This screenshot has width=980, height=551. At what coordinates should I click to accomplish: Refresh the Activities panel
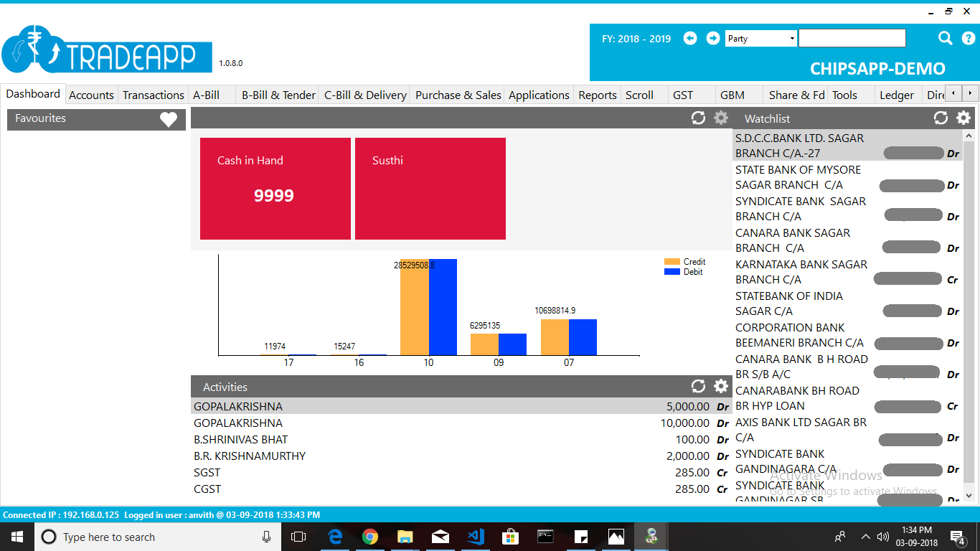click(698, 387)
